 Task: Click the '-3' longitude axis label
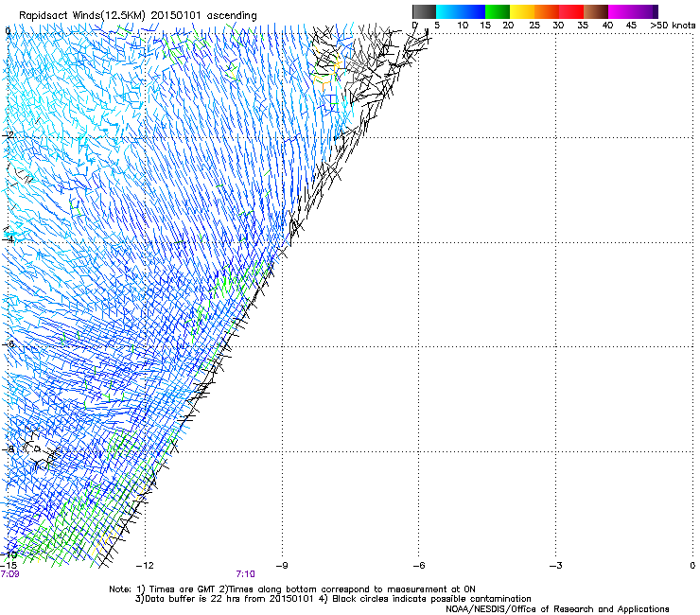tap(555, 566)
